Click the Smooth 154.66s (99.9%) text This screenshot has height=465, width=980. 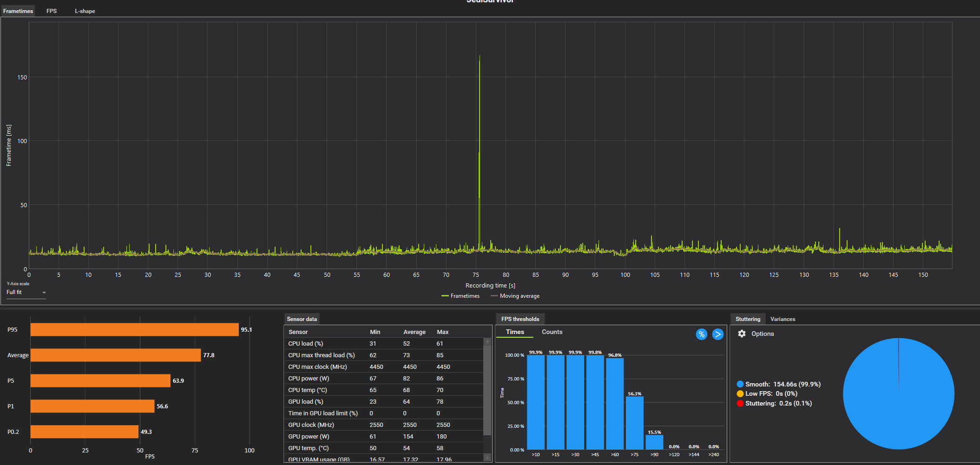tap(783, 384)
